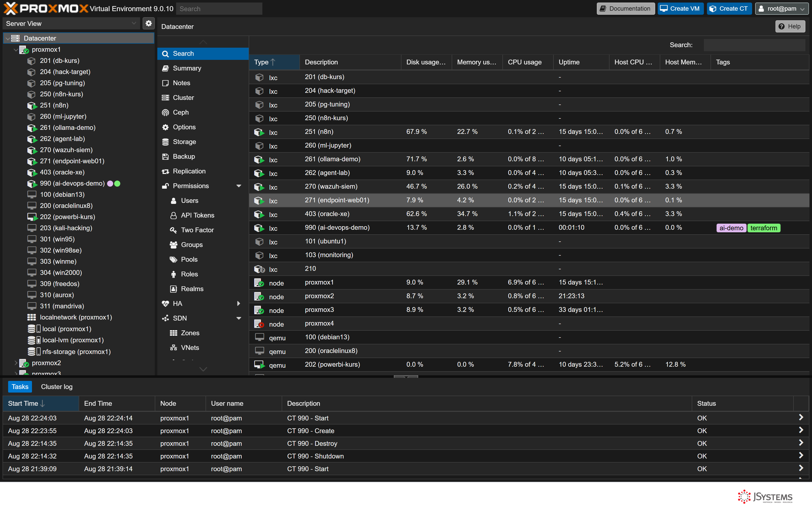
Task: Click the offline proxmox4 node icon in grid
Action: point(259,324)
